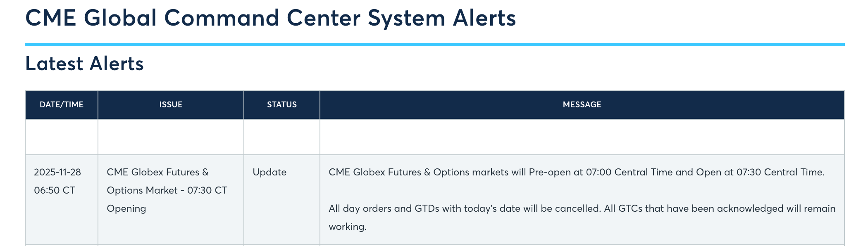The width and height of the screenshot is (868, 246).
Task: Click the day orders and GTDs cancellation message line
Action: pos(582,208)
